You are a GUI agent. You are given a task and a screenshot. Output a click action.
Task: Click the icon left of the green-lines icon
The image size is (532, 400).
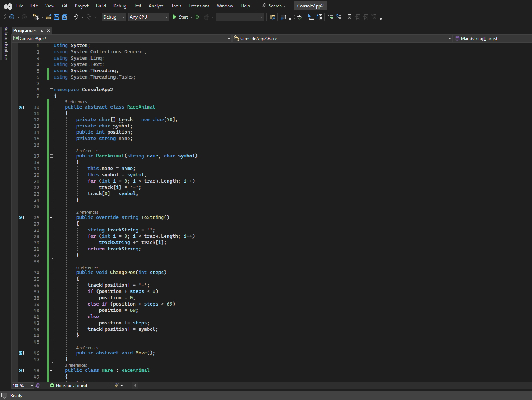319,17
